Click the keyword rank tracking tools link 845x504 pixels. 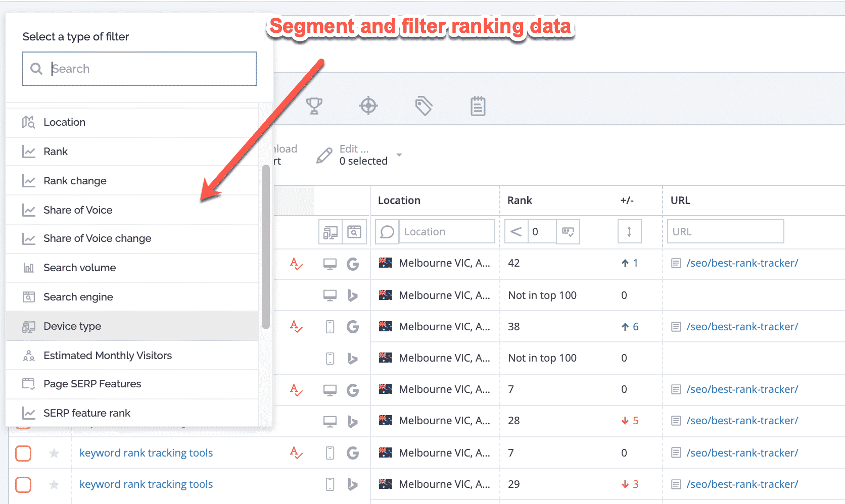[x=146, y=453]
